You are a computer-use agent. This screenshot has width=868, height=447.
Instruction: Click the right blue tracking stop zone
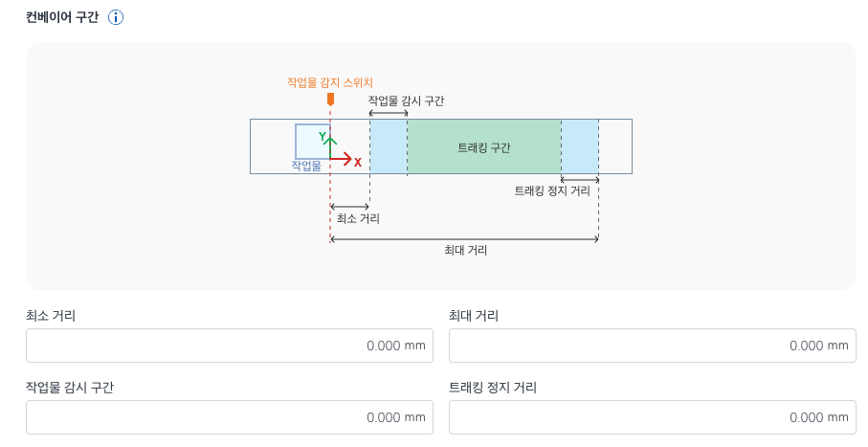580,146
